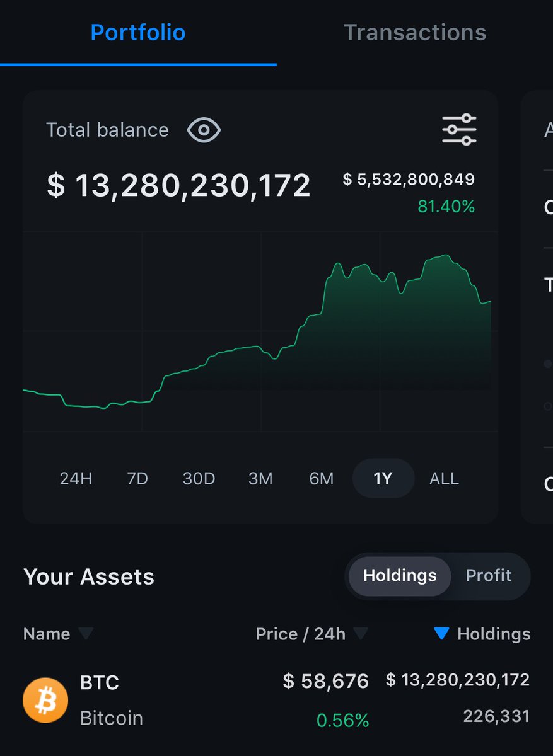This screenshot has height=756, width=553.
Task: Switch to the Transactions tab
Action: point(415,32)
